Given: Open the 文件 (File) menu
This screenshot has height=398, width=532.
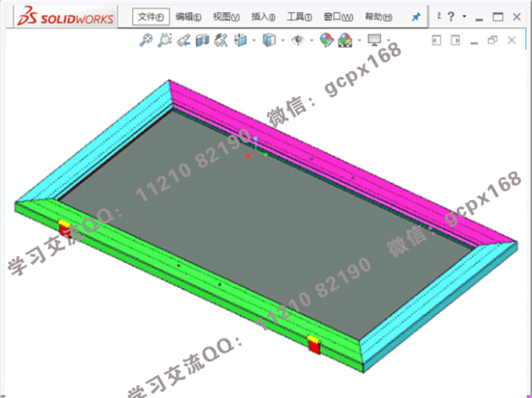Looking at the screenshot, I should coord(151,16).
